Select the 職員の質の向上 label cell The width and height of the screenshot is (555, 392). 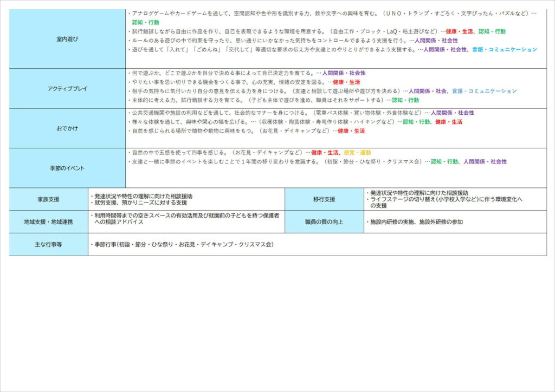(x=324, y=222)
